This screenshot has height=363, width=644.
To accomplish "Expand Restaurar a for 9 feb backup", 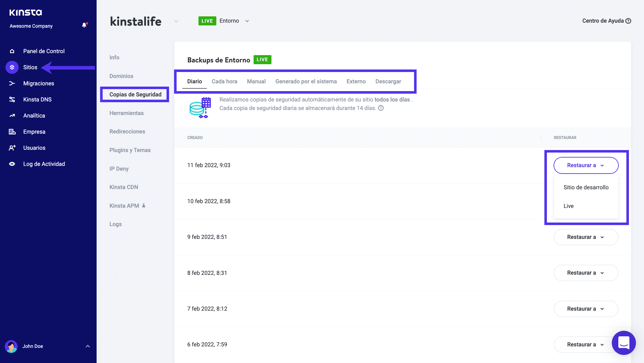I will pos(586,237).
